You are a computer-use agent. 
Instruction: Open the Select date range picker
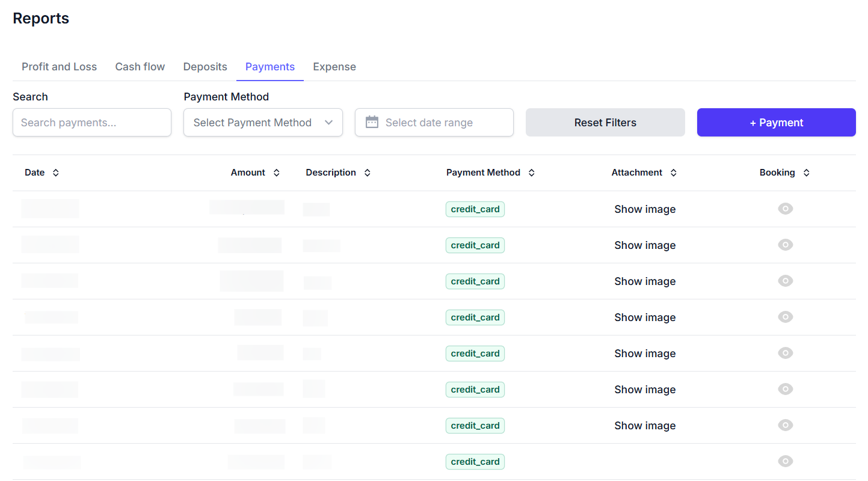click(x=434, y=123)
